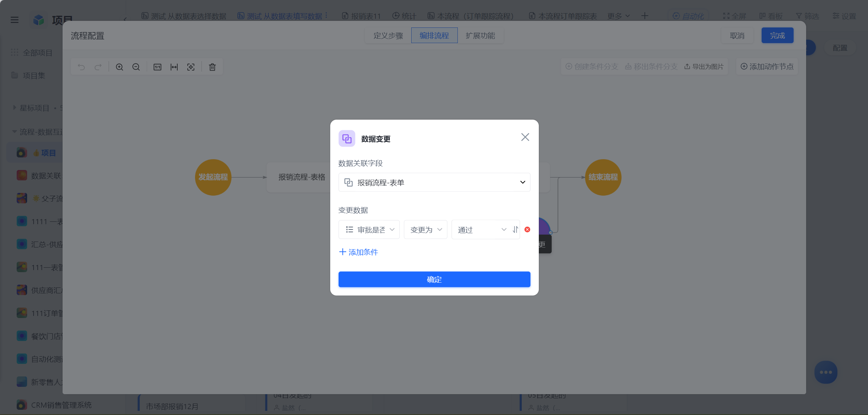Viewport: 868px width, 415px height.
Task: Click 完成 to finish flow config
Action: pos(777,35)
